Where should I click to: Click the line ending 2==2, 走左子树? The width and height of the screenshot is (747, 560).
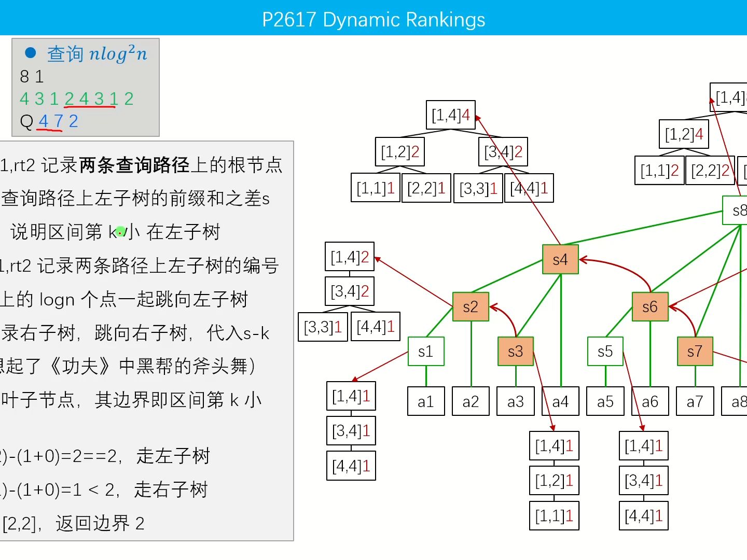[105, 456]
